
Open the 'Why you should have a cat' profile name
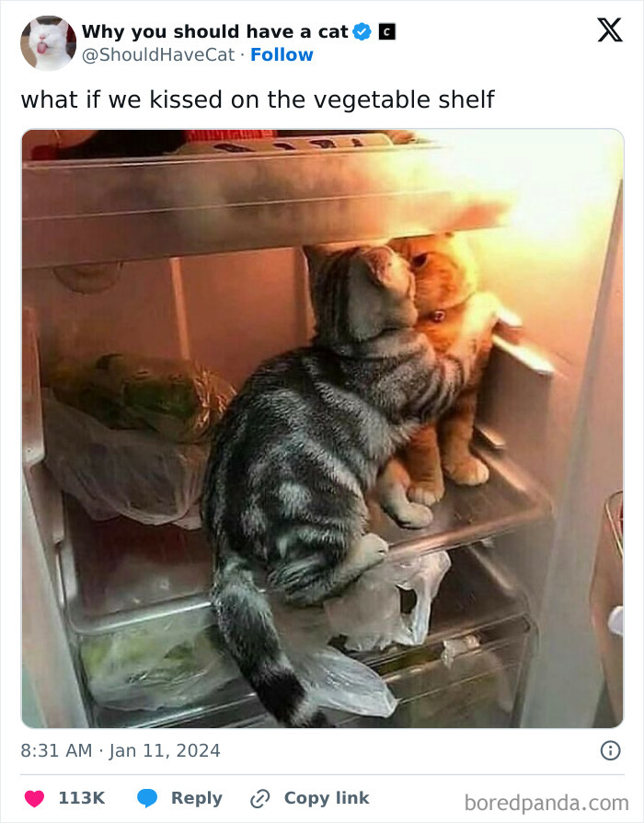coord(215,31)
